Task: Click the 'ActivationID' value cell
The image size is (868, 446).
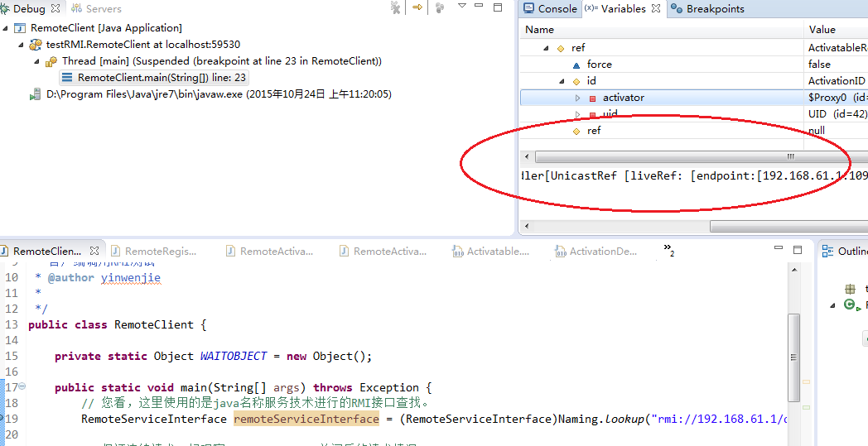Action: [836, 81]
